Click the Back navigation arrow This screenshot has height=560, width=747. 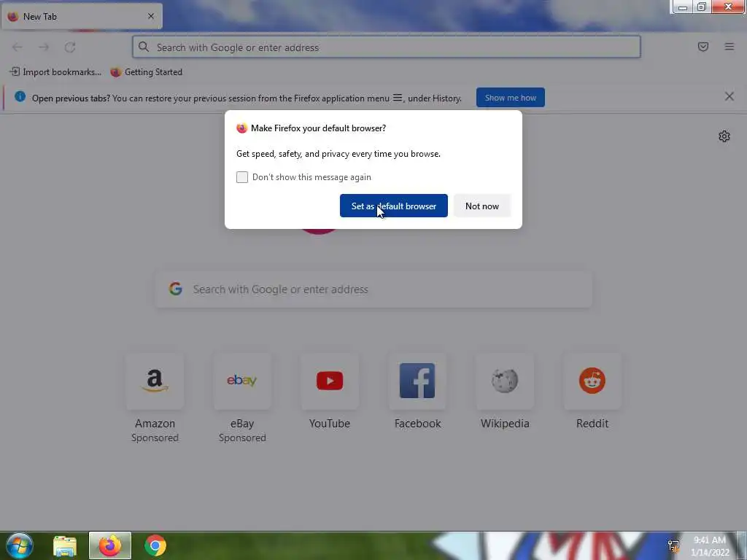(x=18, y=47)
